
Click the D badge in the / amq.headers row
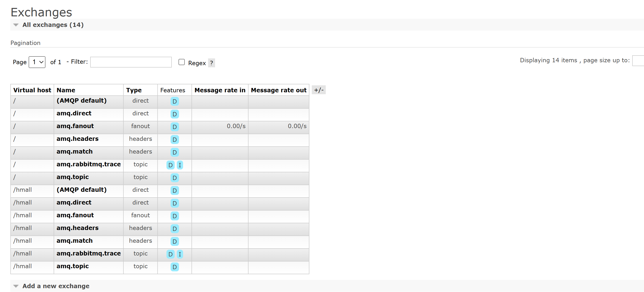pyautogui.click(x=174, y=140)
